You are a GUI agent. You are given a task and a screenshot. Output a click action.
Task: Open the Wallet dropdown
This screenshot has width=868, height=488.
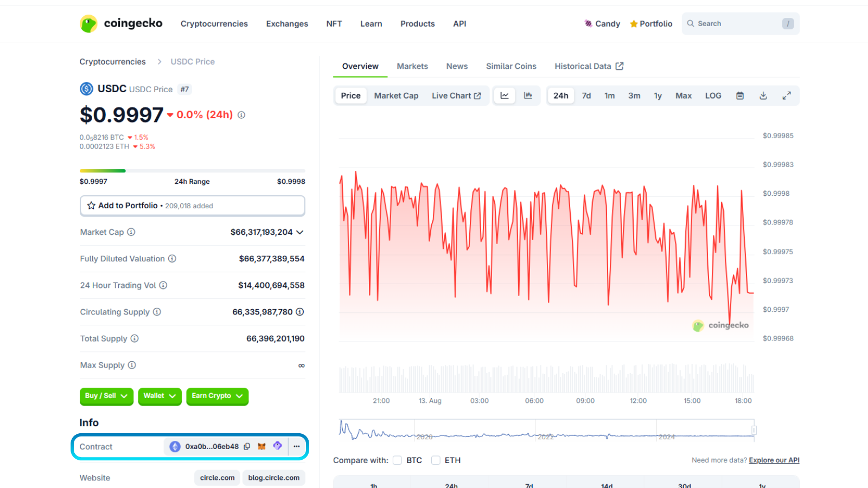click(x=159, y=396)
